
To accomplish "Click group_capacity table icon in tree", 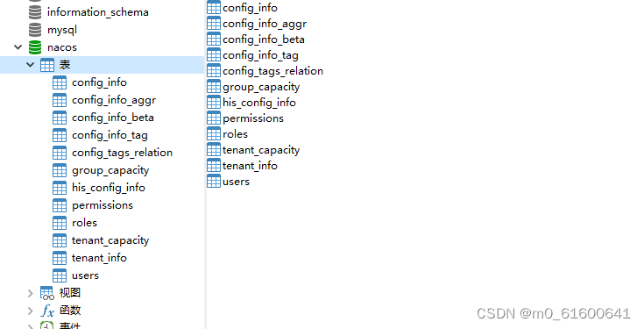I will click(x=60, y=170).
